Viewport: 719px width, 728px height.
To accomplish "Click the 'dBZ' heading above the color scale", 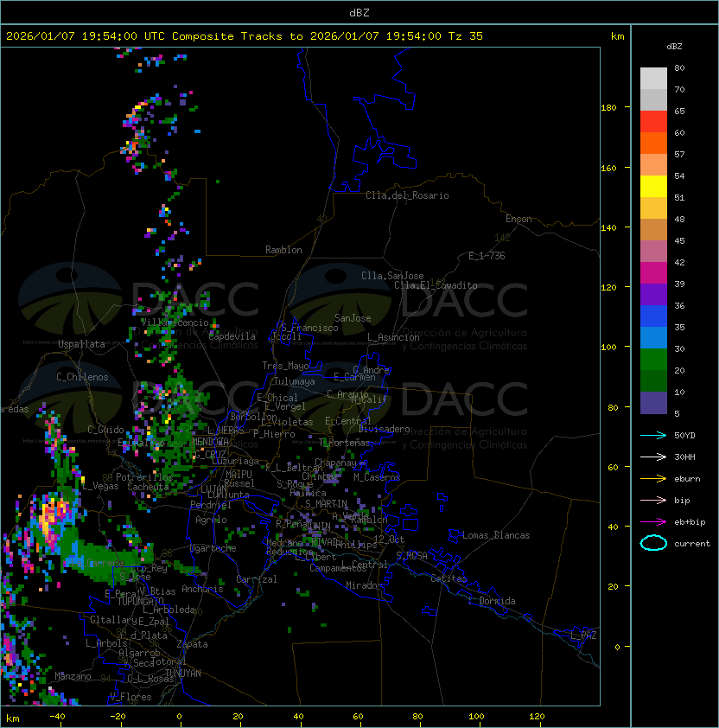I will (674, 47).
